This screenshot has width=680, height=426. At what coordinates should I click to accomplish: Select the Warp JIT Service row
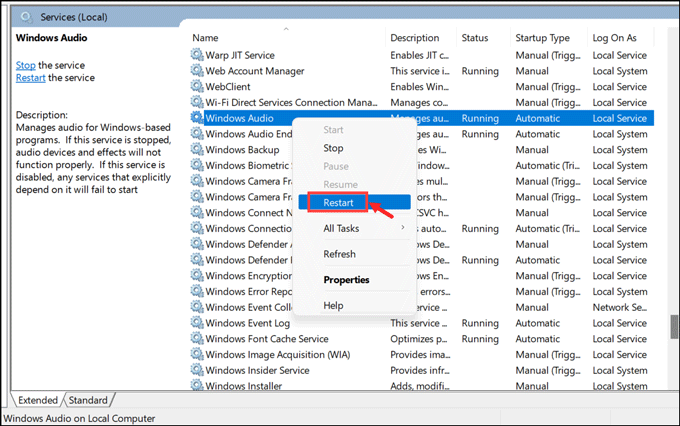tap(422, 55)
